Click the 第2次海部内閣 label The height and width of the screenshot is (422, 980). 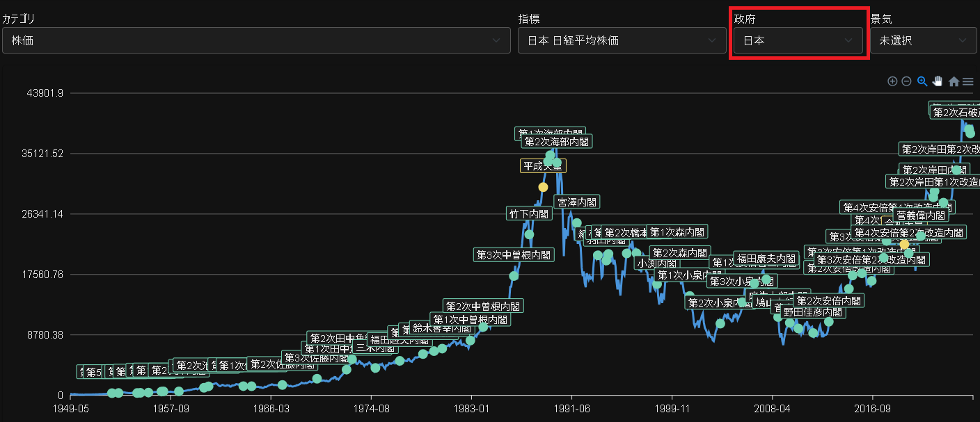(558, 142)
